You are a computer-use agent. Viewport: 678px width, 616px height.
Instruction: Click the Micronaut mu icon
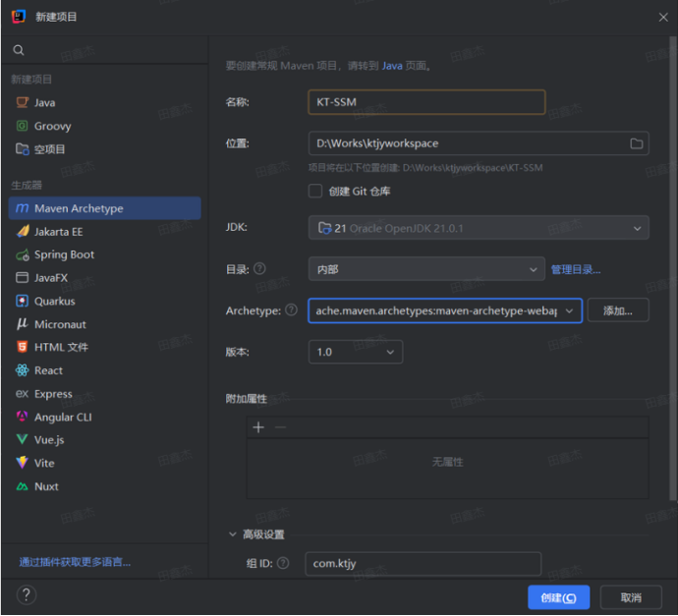[x=22, y=324]
